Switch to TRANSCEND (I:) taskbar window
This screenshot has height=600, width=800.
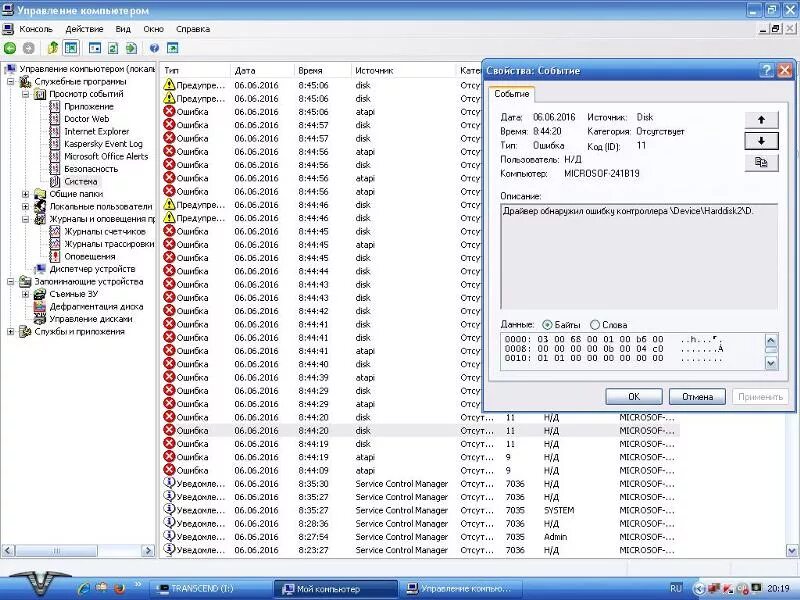point(210,588)
